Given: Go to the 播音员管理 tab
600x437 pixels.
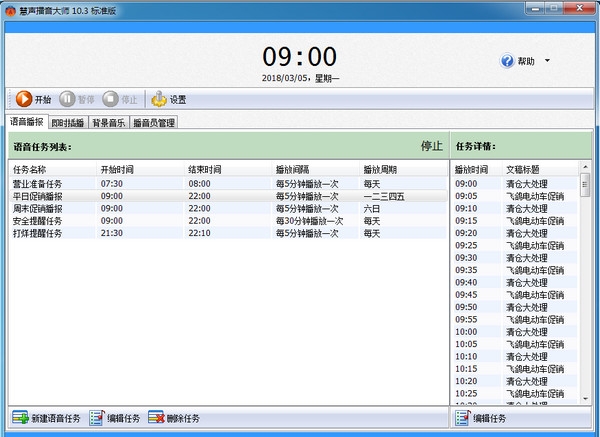Looking at the screenshot, I should tap(154, 124).
